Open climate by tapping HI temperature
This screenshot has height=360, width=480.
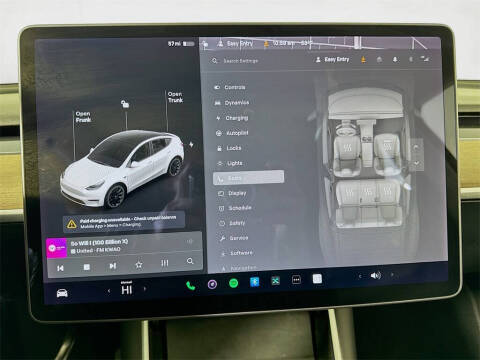coord(127,289)
